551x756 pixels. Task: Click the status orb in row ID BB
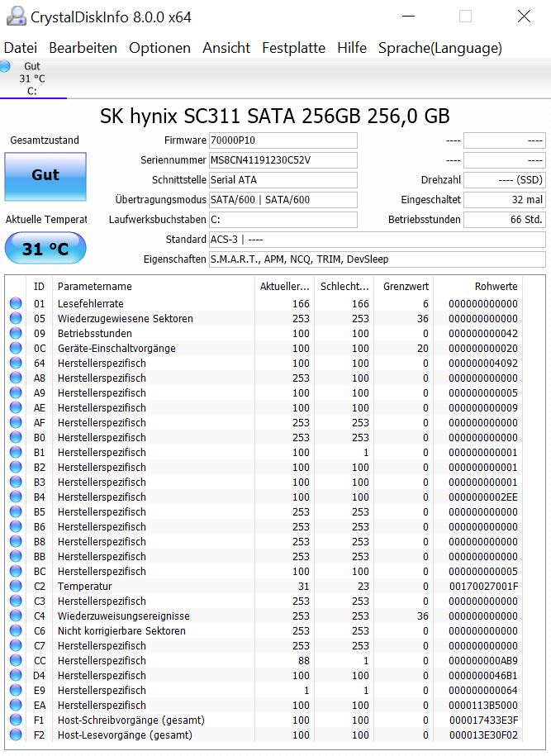click(16, 556)
